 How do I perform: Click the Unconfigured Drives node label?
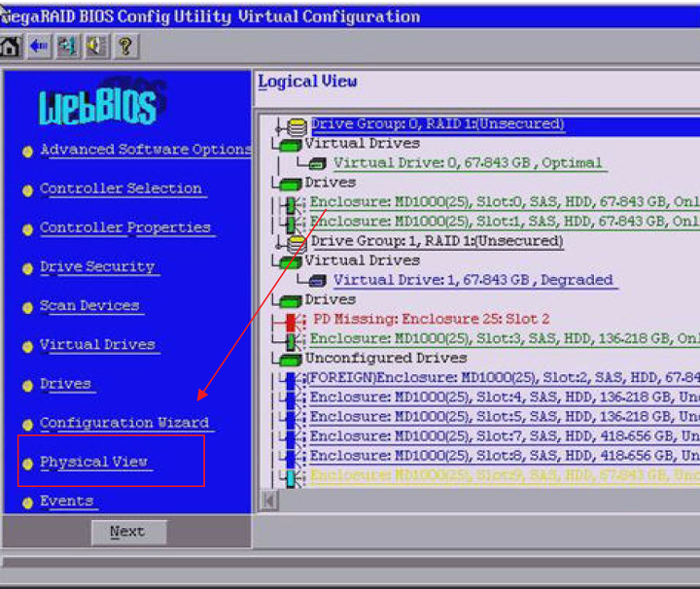[x=386, y=359]
